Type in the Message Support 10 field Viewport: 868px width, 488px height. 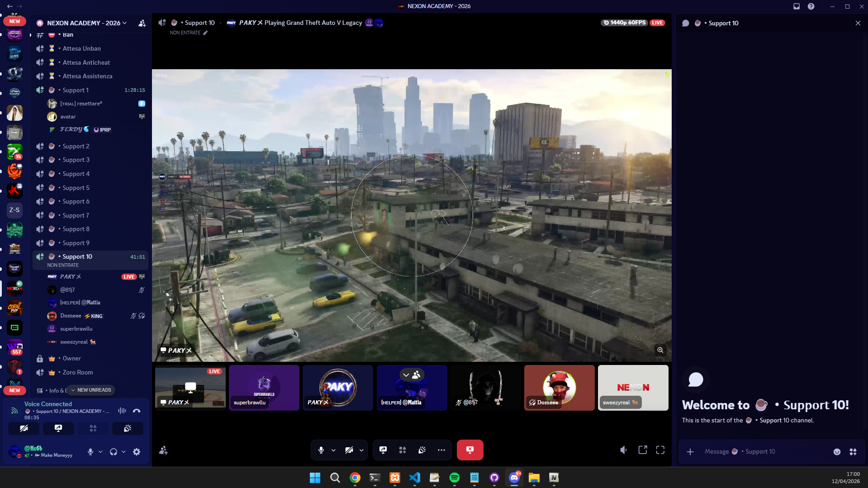pos(764,451)
